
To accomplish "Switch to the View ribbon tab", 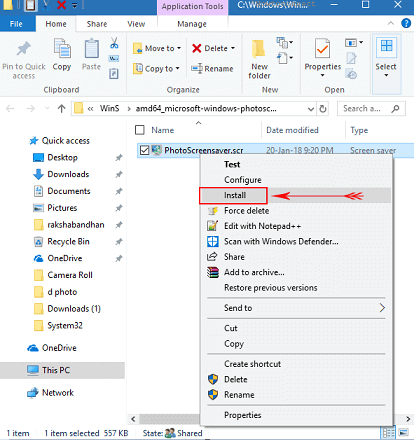I will pyautogui.click(x=136, y=24).
